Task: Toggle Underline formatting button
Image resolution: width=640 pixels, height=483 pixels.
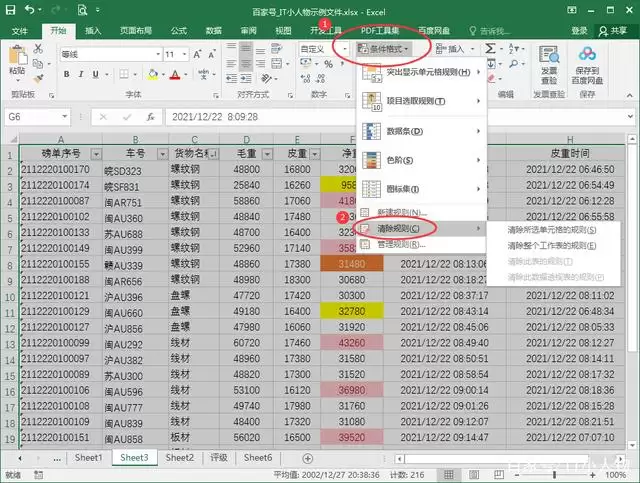Action: coord(95,74)
